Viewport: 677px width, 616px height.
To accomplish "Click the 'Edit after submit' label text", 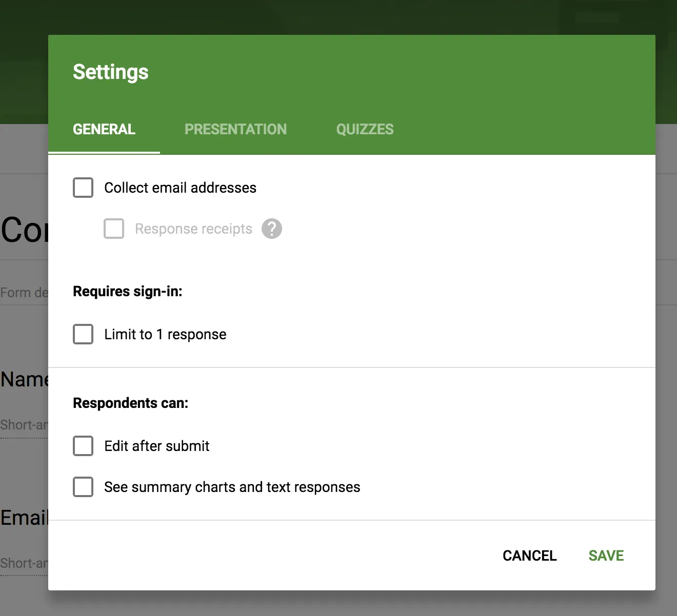I will tap(157, 446).
